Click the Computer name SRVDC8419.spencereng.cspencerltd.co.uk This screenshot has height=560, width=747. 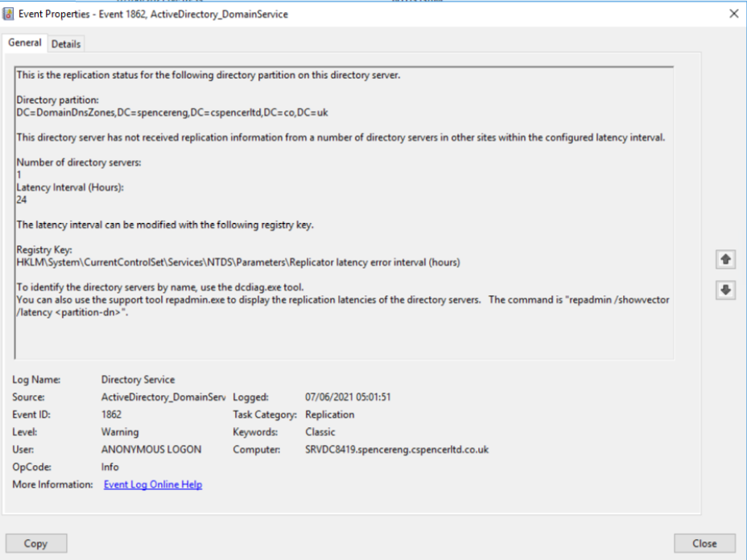[397, 450]
